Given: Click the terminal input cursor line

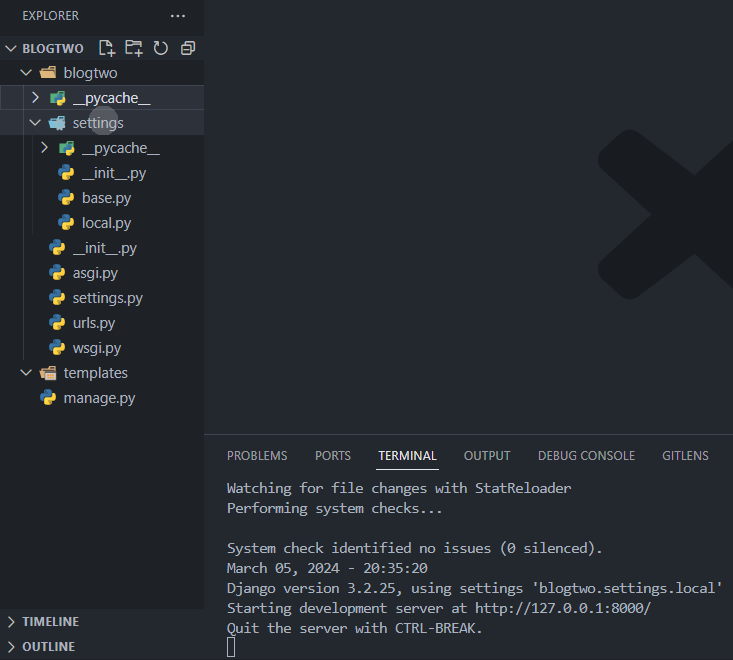Looking at the screenshot, I should point(232,647).
